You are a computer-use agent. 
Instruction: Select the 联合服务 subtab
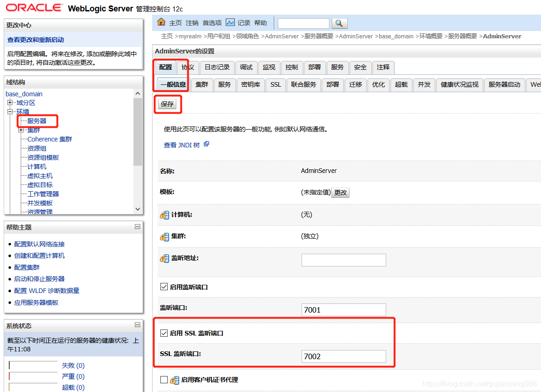303,85
